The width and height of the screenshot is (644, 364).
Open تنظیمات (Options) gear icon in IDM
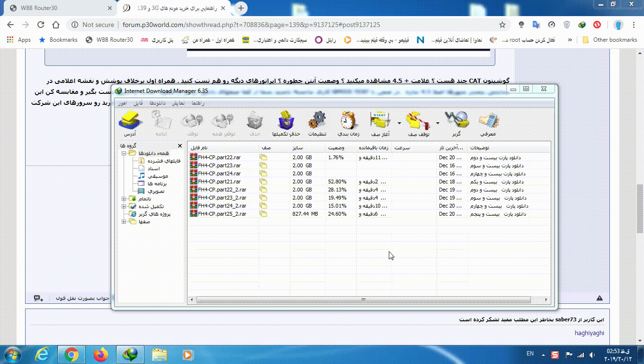coord(317,123)
